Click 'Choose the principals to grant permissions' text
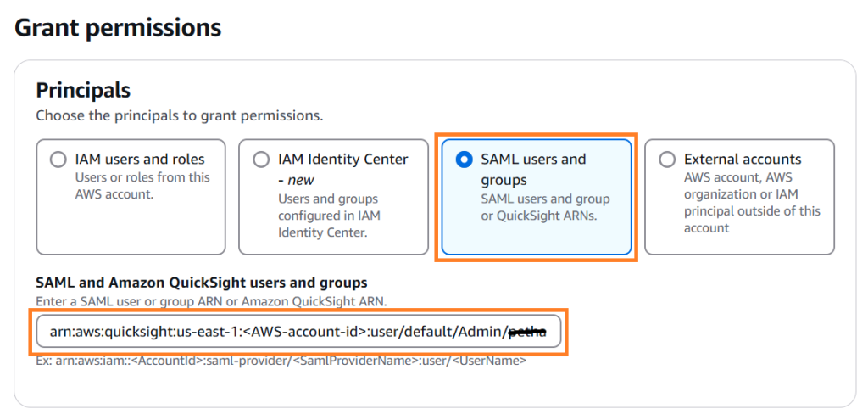Viewport: 868px width, 420px height. pyautogui.click(x=179, y=115)
